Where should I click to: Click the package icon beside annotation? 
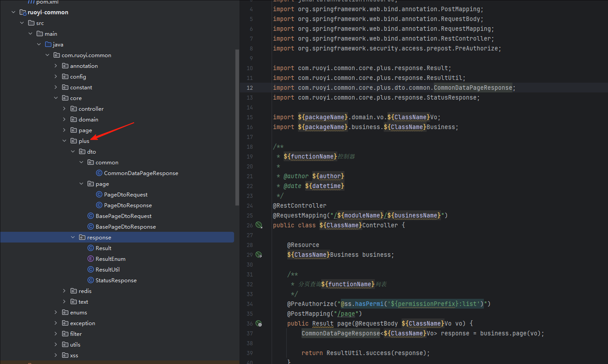(x=65, y=66)
